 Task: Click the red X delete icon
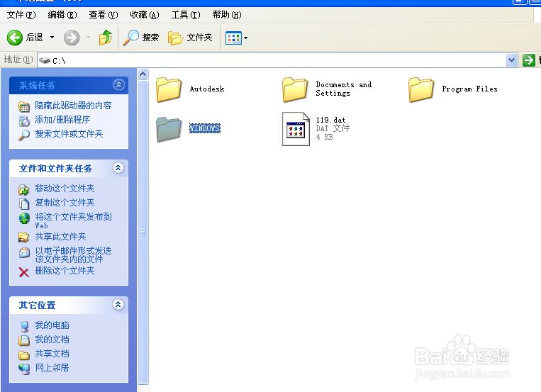click(24, 273)
